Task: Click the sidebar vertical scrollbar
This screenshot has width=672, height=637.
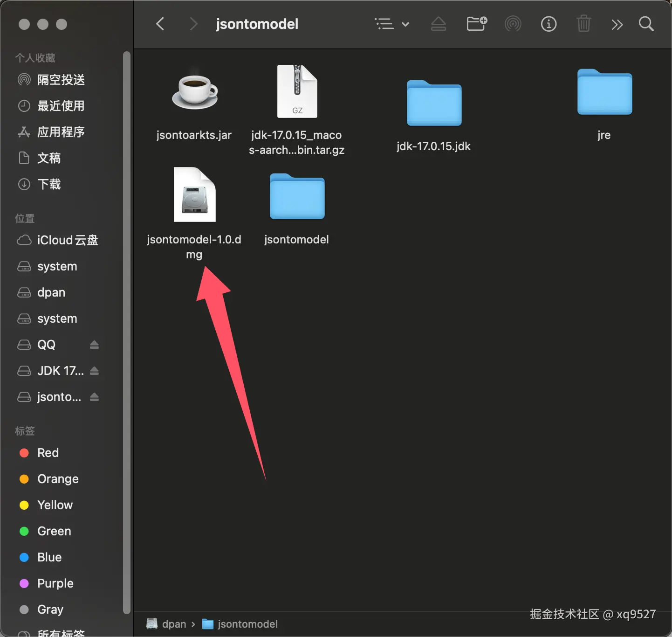Action: (126, 332)
